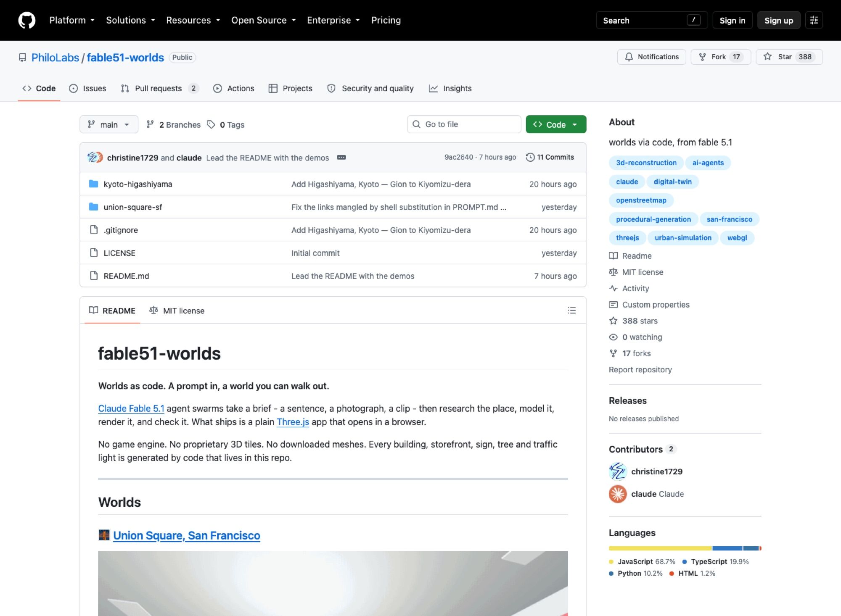The image size is (841, 616).
Task: Click the Go to file search field
Action: click(464, 124)
